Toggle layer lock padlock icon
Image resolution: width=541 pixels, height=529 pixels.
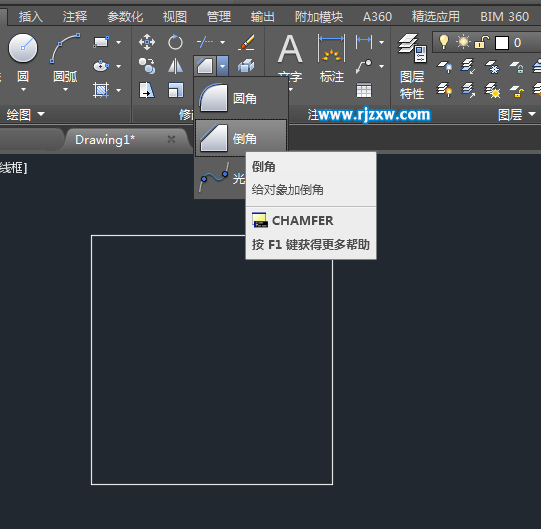coord(482,42)
